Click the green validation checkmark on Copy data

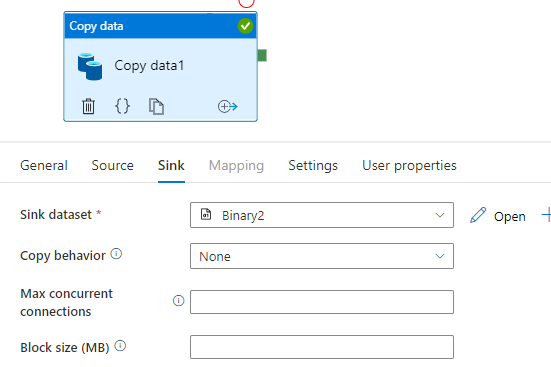click(245, 26)
